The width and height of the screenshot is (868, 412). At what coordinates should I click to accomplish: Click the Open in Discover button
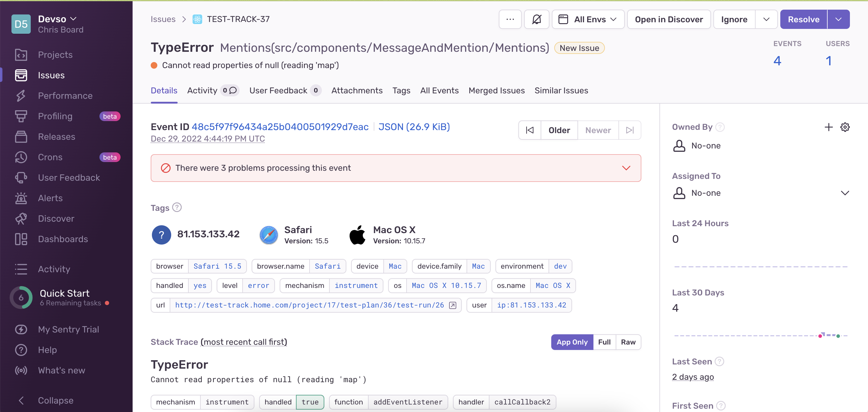668,20
